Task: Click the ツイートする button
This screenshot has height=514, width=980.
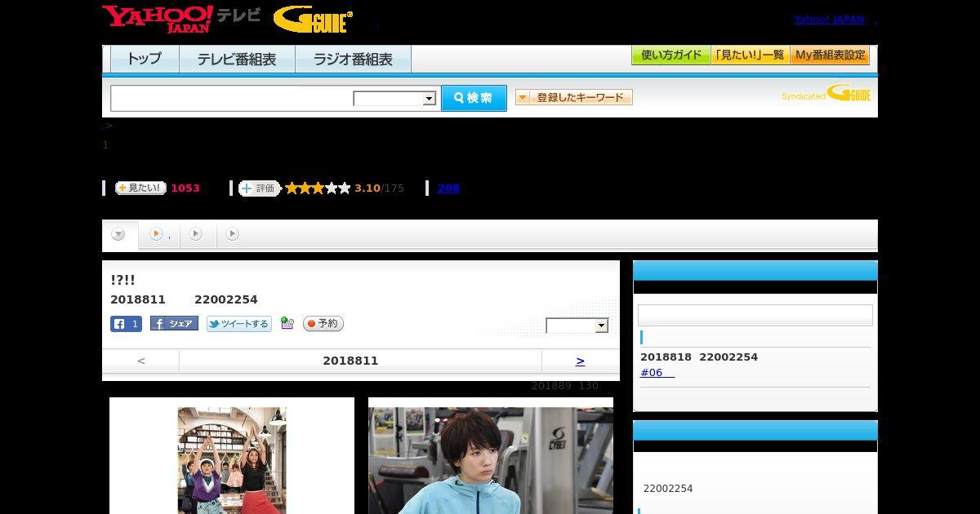Action: point(238,324)
